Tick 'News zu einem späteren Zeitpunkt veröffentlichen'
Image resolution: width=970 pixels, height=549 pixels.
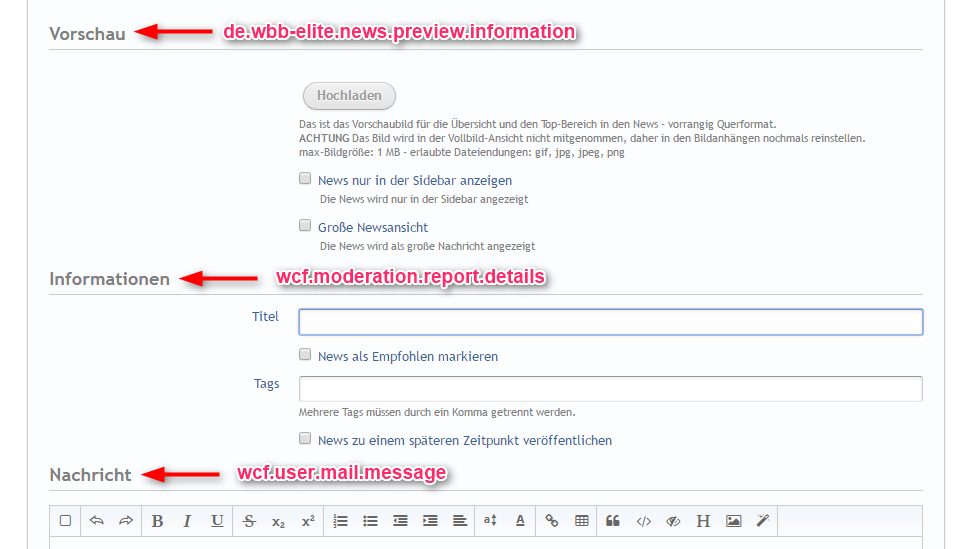click(305, 439)
